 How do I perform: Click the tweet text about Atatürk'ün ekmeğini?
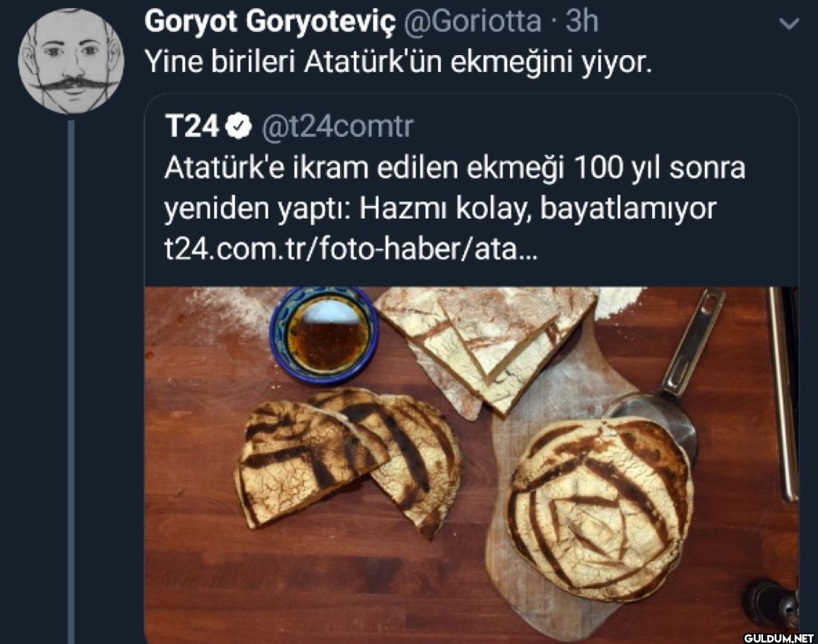click(x=398, y=62)
